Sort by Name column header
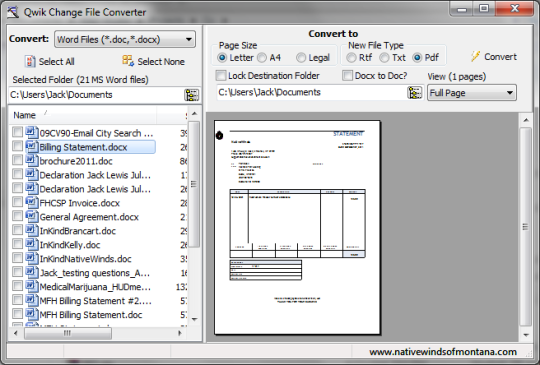 click(x=82, y=115)
